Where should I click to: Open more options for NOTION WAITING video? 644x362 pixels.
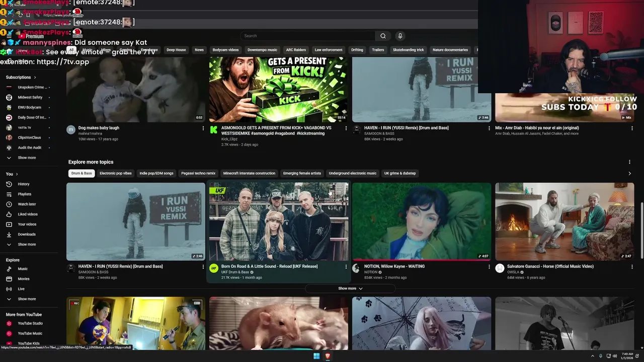click(489, 266)
